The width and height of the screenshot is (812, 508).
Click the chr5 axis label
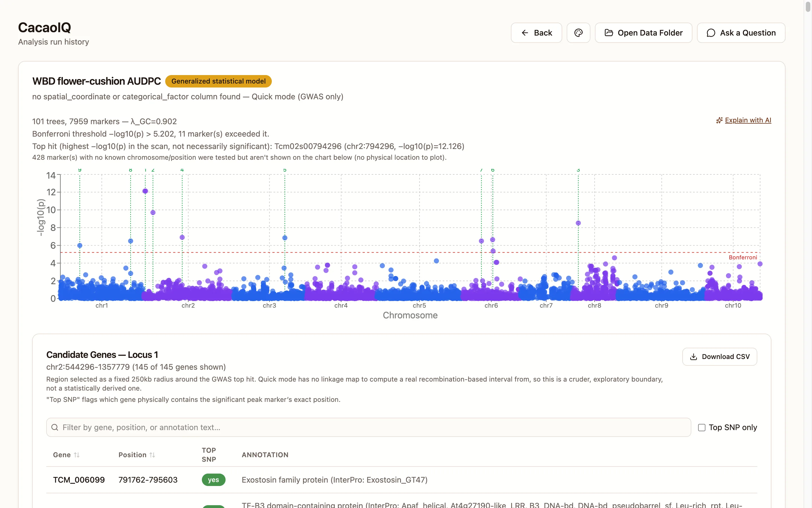[420, 305]
